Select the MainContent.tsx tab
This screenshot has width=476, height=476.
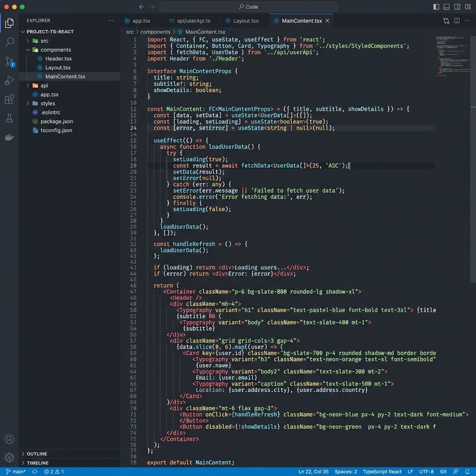tap(301, 20)
